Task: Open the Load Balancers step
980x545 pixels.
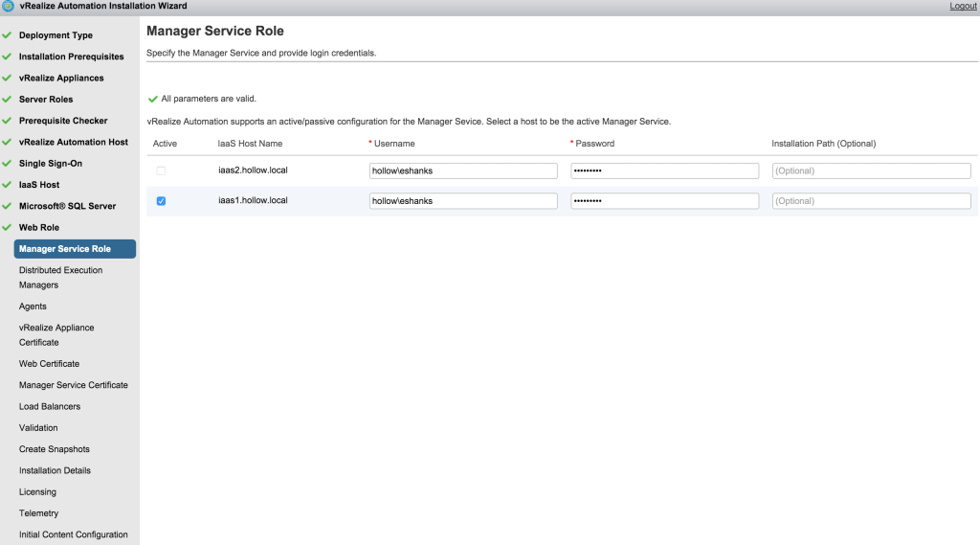Action: (50, 406)
